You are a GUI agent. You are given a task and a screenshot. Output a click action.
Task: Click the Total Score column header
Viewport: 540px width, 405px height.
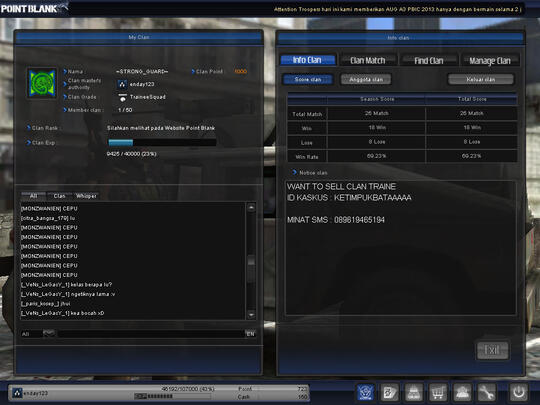point(472,99)
